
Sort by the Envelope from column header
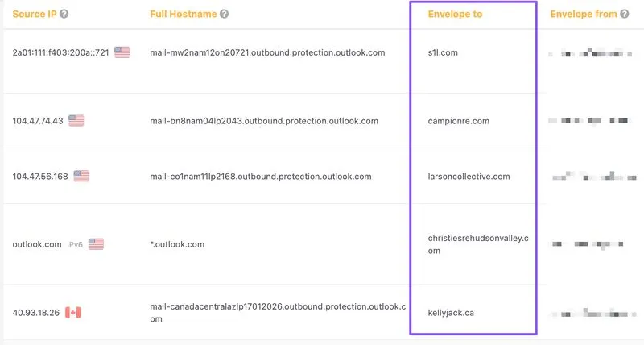(584, 14)
